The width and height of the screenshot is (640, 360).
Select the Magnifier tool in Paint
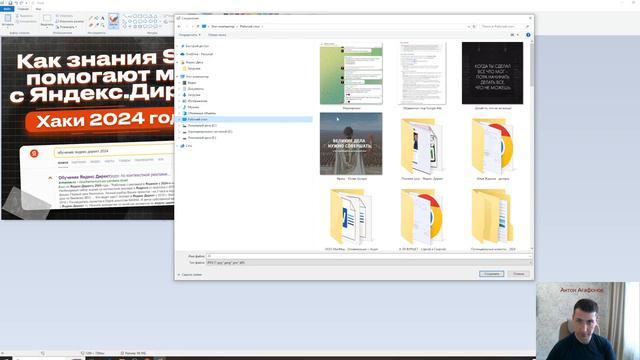click(102, 25)
